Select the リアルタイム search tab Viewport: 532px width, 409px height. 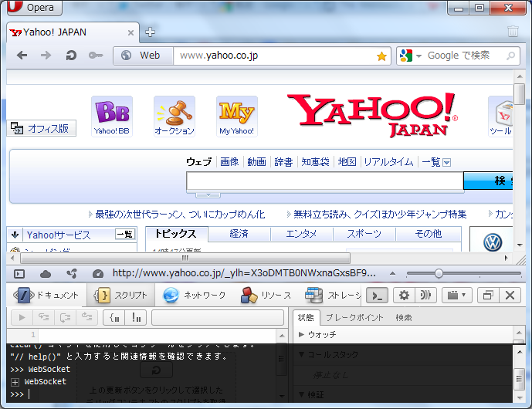pos(389,162)
